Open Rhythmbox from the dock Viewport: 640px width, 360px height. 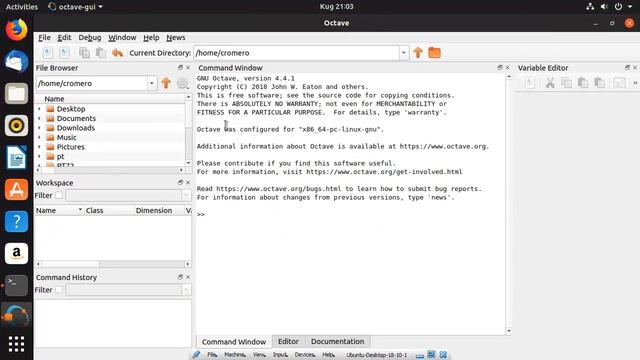tap(16, 125)
